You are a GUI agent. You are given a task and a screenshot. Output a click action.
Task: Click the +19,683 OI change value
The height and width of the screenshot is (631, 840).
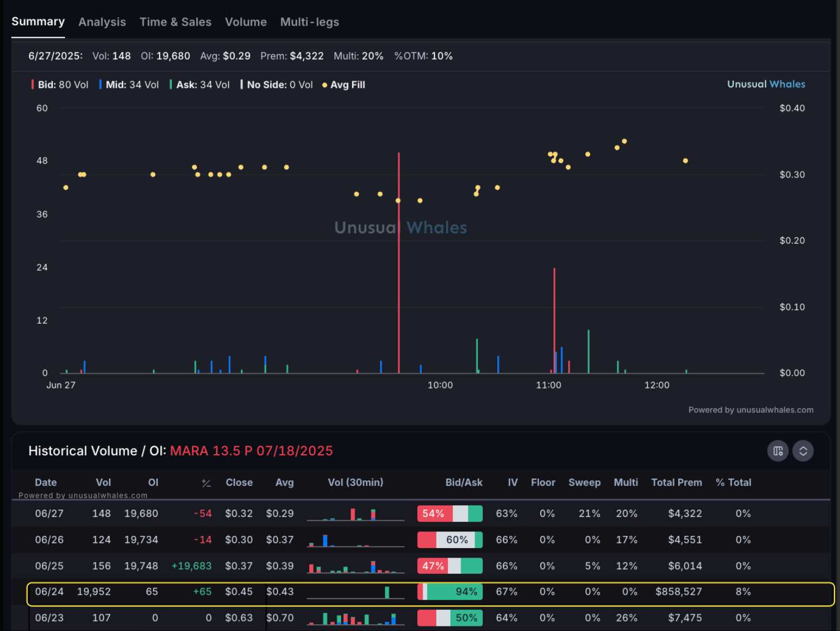tap(191, 566)
